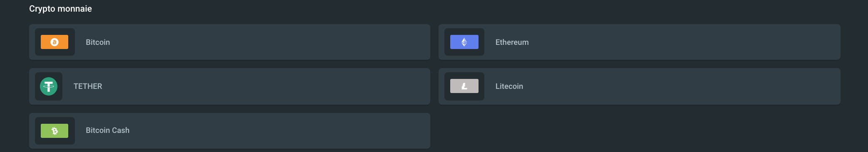868x152 pixels.
Task: Select the Litecoin text label
Action: point(509,86)
